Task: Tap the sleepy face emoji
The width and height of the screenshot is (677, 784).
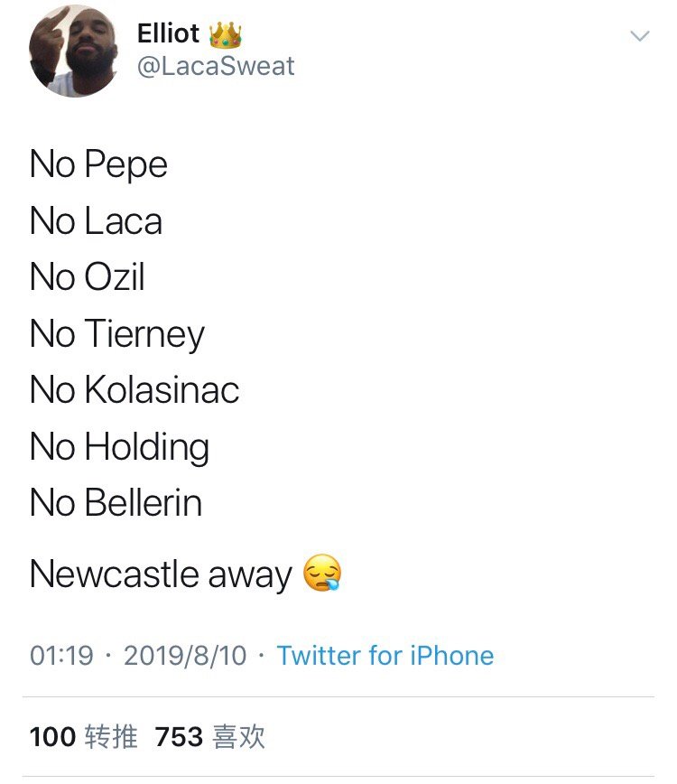Action: point(322,573)
